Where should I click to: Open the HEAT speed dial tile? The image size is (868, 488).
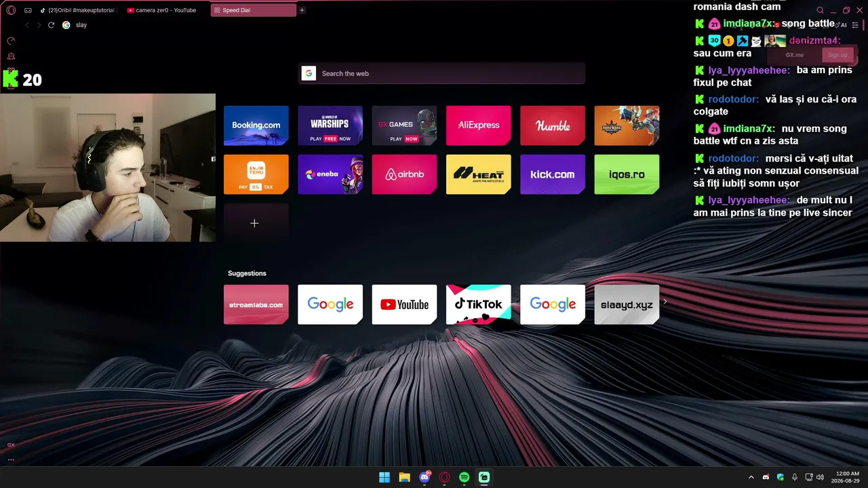click(x=478, y=174)
